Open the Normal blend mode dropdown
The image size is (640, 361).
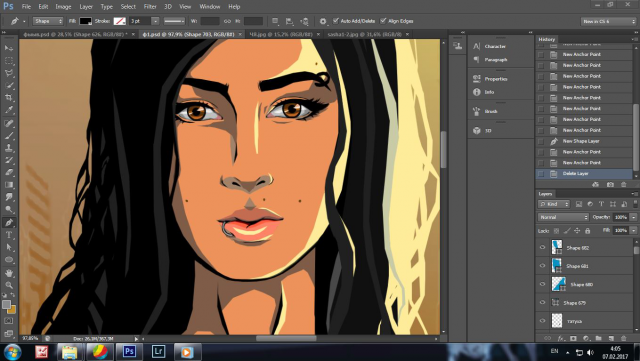[563, 217]
